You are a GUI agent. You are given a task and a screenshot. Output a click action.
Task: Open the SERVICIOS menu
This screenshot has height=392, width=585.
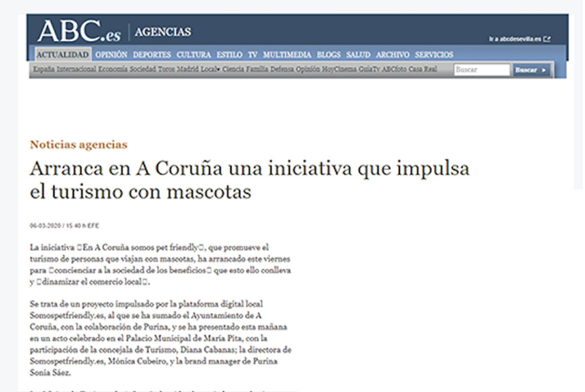434,55
